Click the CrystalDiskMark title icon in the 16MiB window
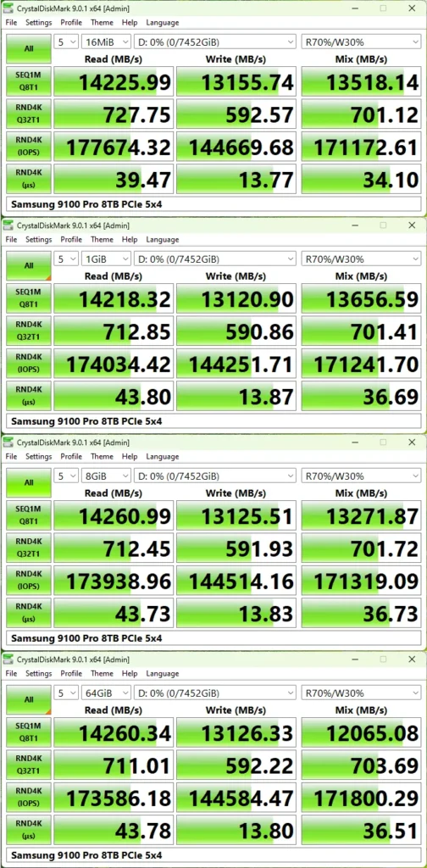The width and height of the screenshot is (427, 868). click(x=8, y=8)
